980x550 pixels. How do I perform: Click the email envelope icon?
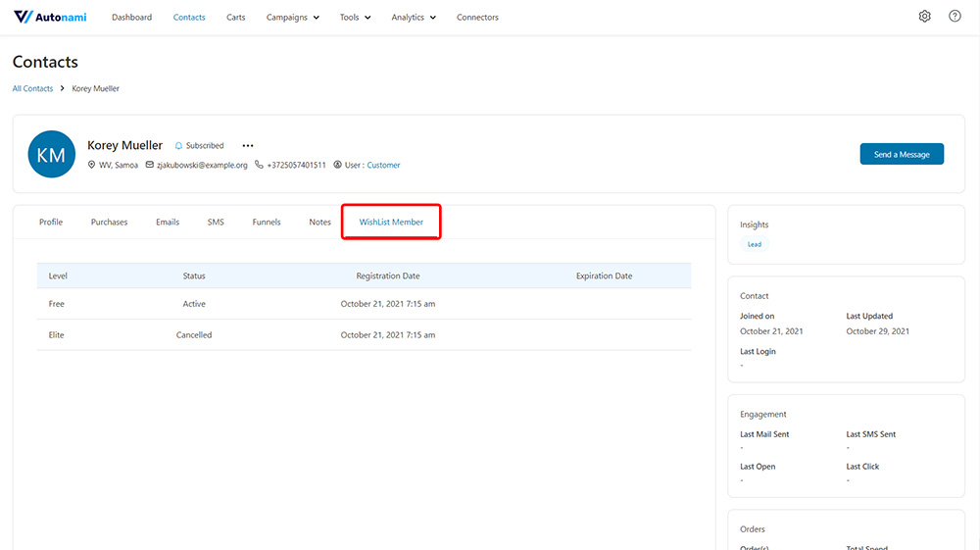pyautogui.click(x=149, y=165)
